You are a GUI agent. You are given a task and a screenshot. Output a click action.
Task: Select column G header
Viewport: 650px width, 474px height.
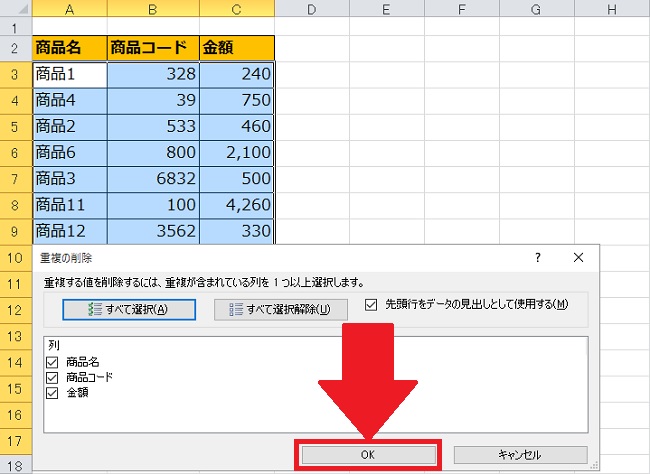(x=537, y=8)
